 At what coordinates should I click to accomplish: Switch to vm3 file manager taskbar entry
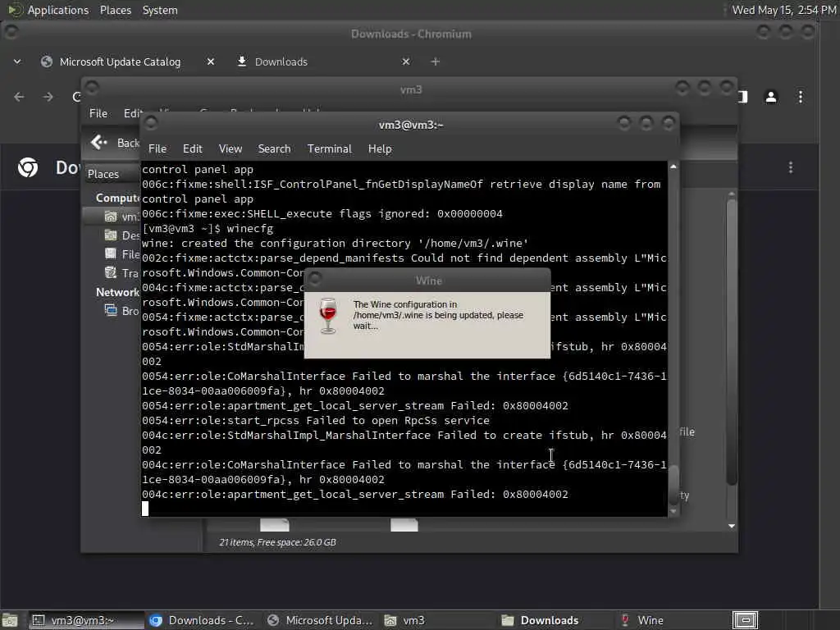point(405,620)
